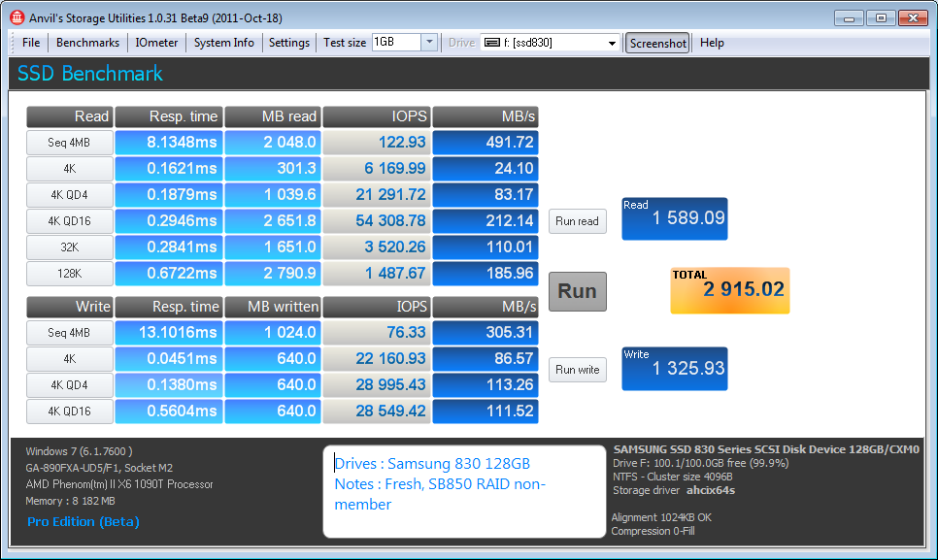Click the write 4K QD4 test button

tap(69, 385)
